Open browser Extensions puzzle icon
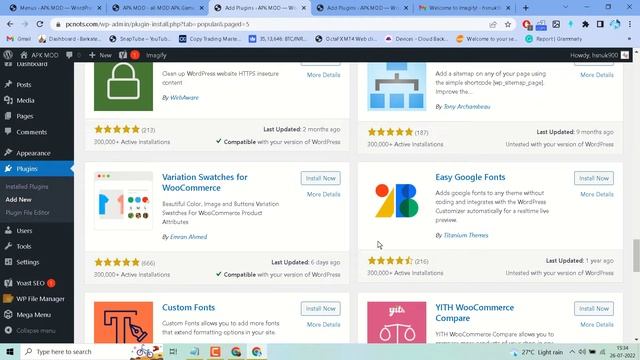This screenshot has height=360, width=640. (585, 24)
